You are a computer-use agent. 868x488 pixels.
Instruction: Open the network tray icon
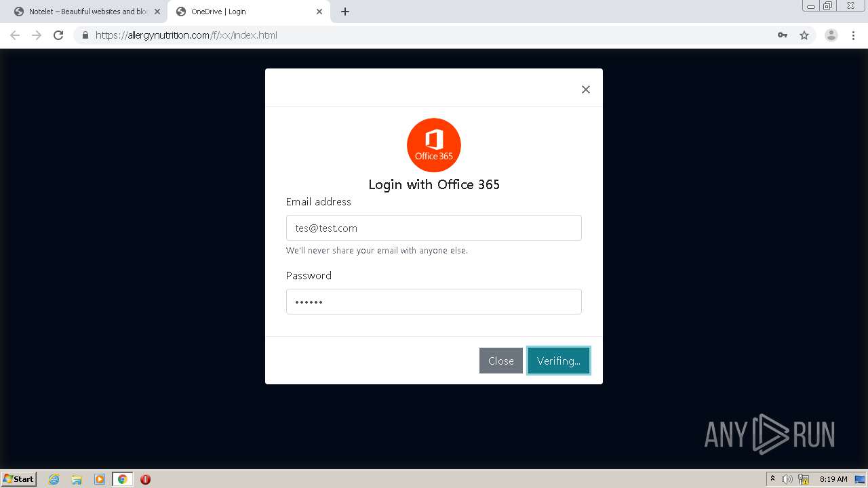pyautogui.click(x=804, y=479)
